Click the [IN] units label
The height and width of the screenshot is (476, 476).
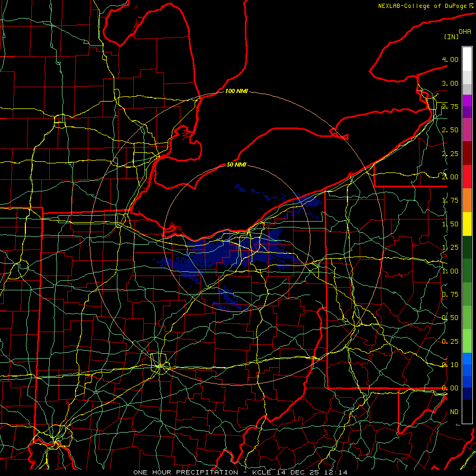coord(451,36)
